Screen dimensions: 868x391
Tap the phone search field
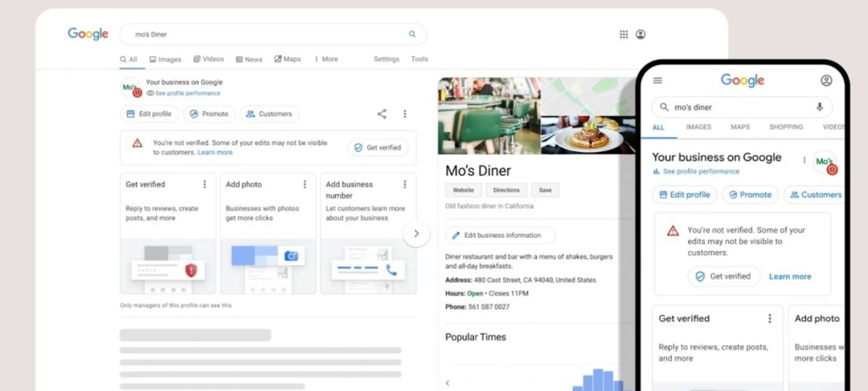coord(742,107)
